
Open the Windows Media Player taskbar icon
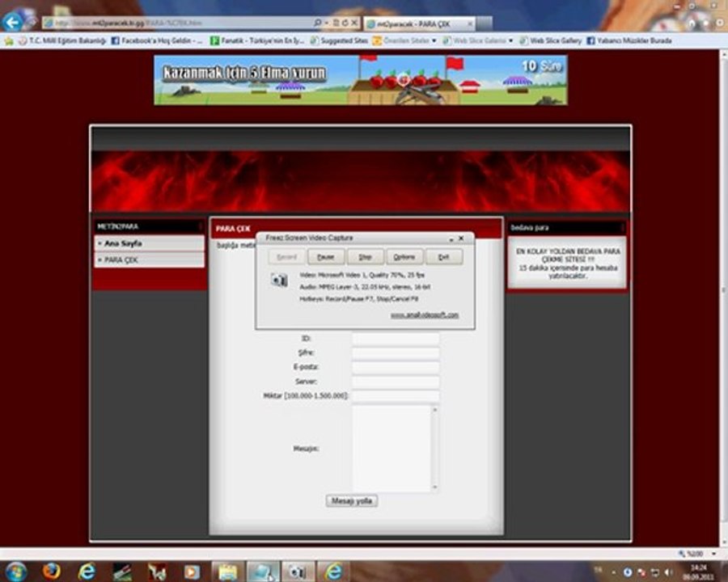tap(192, 571)
